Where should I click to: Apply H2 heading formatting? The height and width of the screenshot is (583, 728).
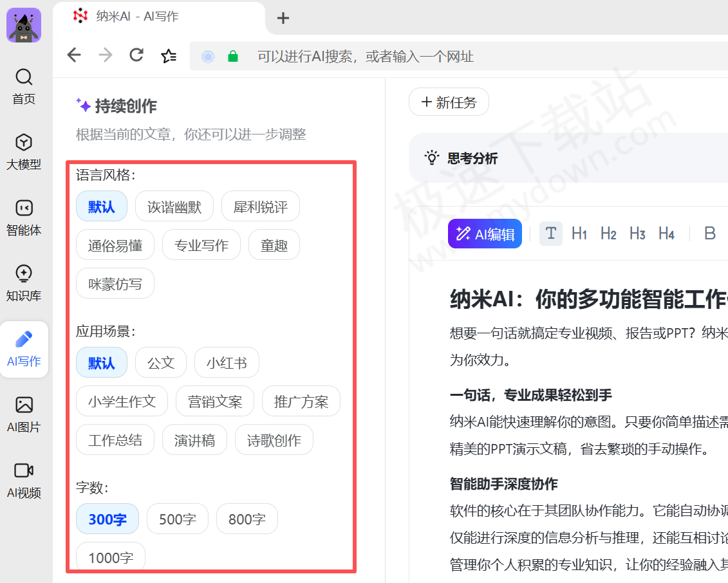click(608, 234)
